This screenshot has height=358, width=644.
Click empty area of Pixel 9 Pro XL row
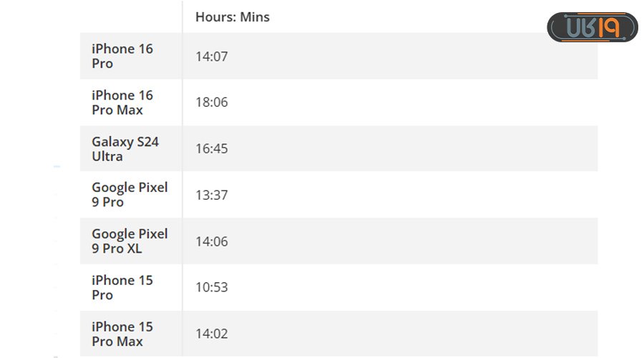(x=411, y=241)
